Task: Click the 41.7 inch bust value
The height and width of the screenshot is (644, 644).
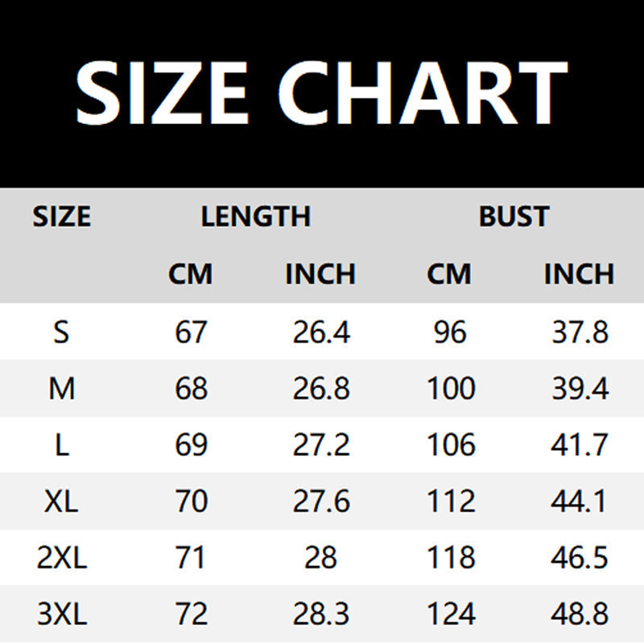Action: coord(580,445)
